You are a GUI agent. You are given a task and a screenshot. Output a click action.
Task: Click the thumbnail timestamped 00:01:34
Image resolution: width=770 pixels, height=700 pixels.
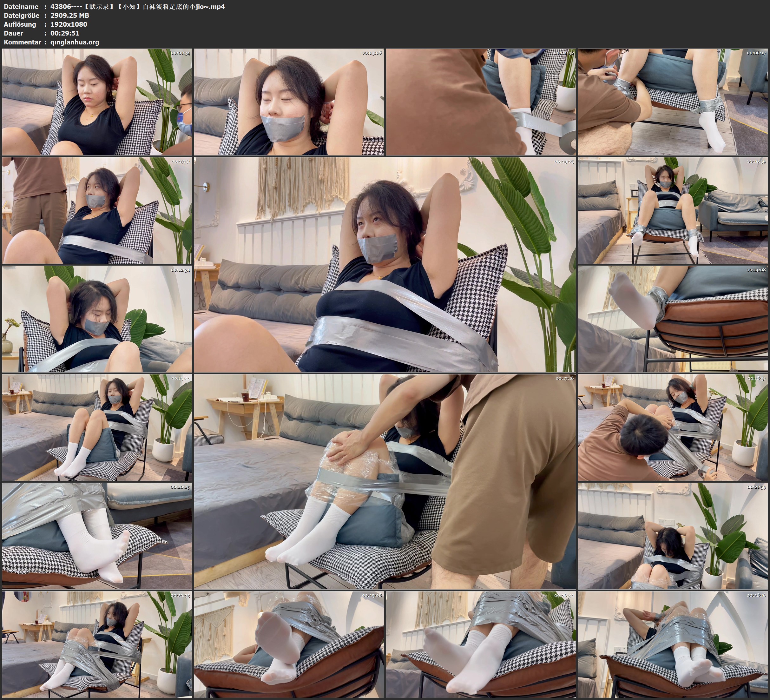click(97, 102)
